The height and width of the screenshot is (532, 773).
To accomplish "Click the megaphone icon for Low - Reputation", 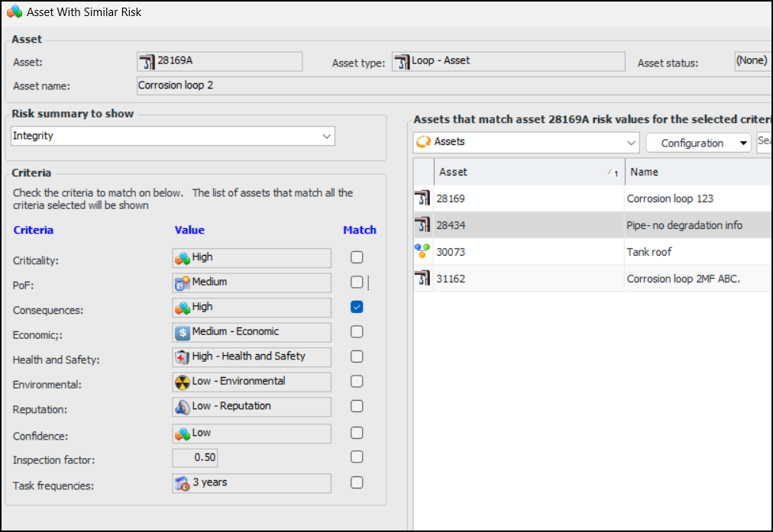I will pyautogui.click(x=183, y=407).
